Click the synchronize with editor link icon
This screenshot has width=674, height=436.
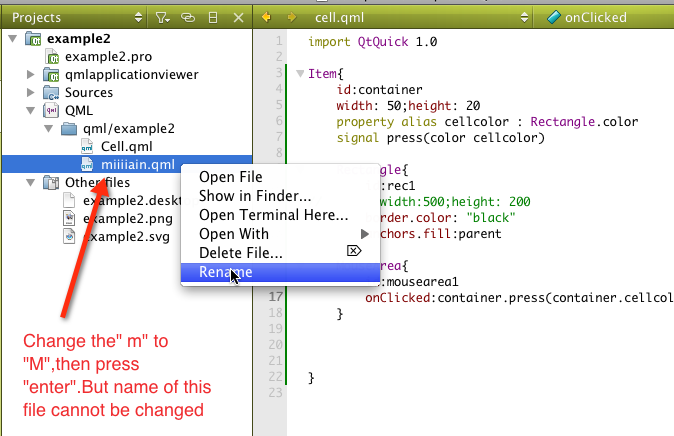(188, 18)
